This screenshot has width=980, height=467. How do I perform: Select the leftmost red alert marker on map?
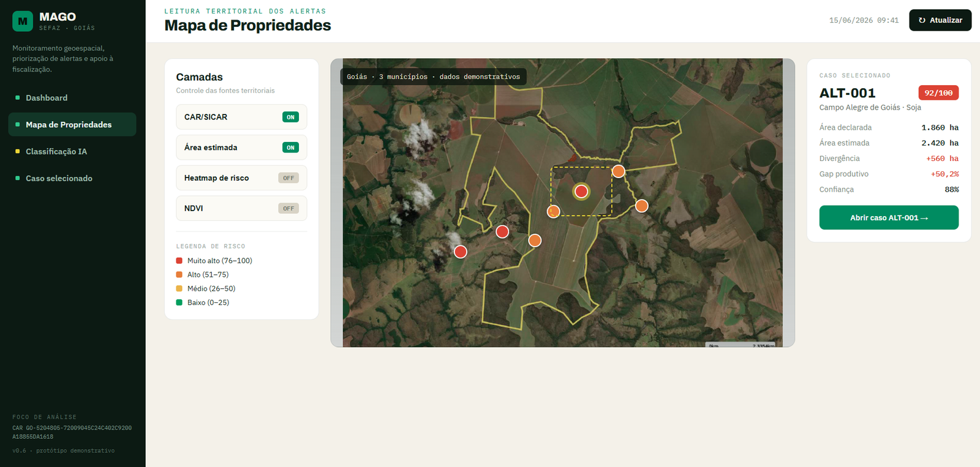[461, 252]
